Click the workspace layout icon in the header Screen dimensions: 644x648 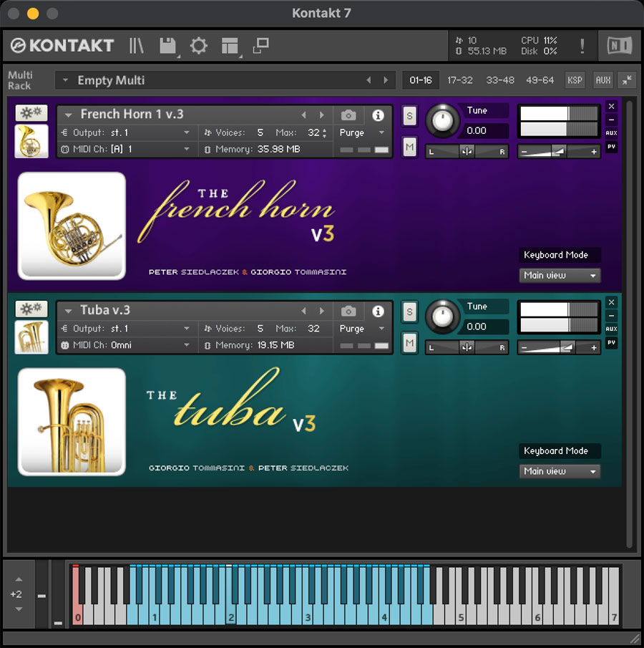click(230, 46)
